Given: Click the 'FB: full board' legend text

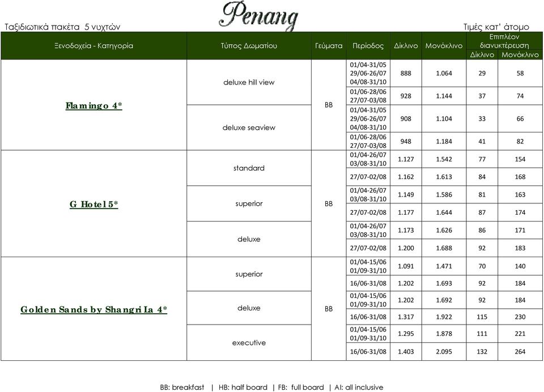Looking at the screenshot, I should pos(301,387).
